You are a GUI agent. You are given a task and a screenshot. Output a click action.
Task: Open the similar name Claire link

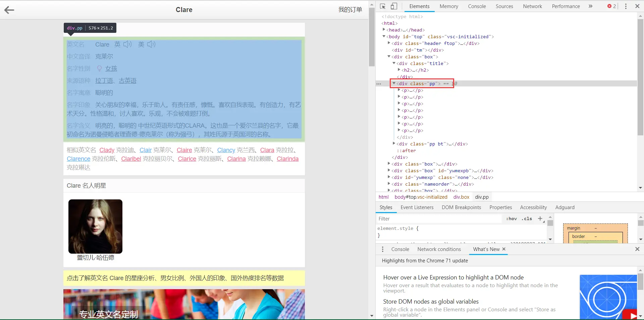(x=184, y=150)
